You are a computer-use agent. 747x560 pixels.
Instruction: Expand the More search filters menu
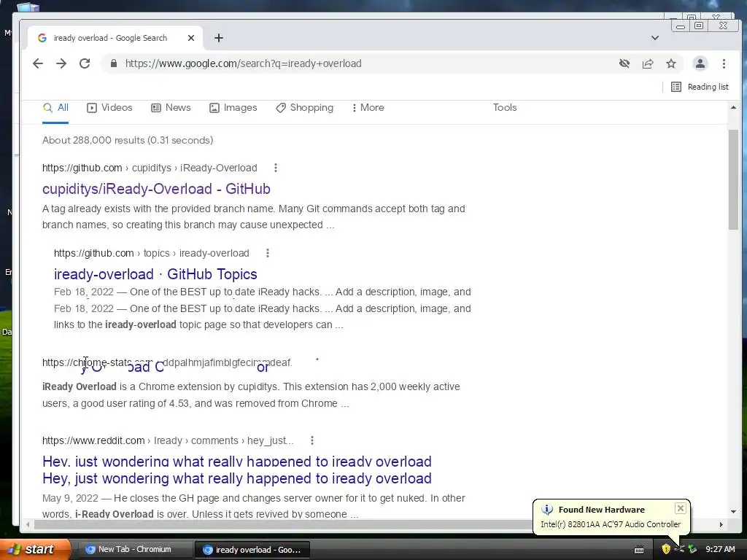click(x=368, y=108)
